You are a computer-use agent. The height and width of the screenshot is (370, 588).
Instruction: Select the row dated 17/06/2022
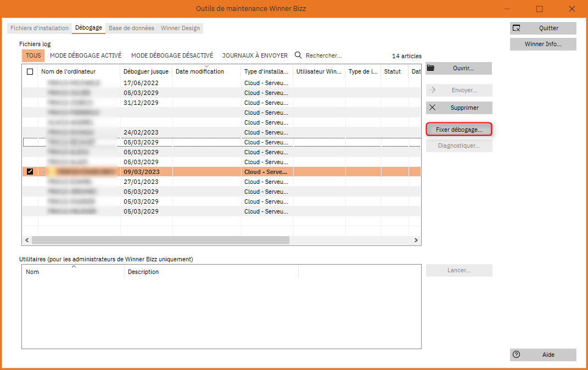click(221, 83)
